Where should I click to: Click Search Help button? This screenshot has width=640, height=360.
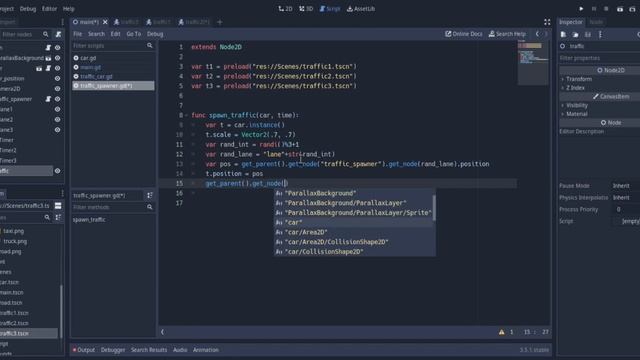click(x=507, y=34)
